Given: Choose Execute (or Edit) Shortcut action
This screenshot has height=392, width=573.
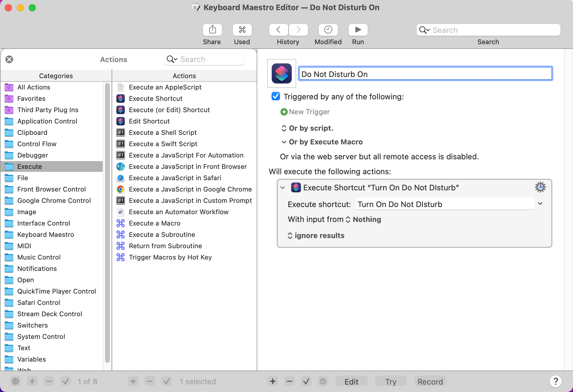Looking at the screenshot, I should point(184,110).
